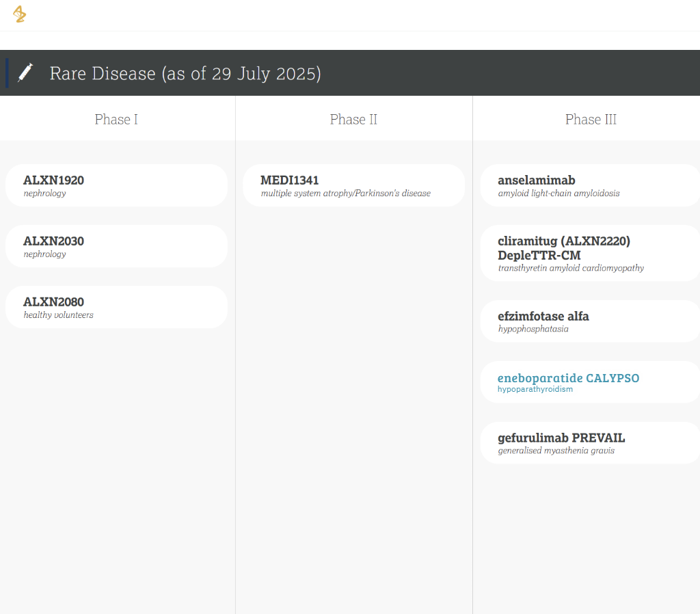Click the blue hypoparathyroidism indication text
Screen dimensions: 700x614
(535, 390)
